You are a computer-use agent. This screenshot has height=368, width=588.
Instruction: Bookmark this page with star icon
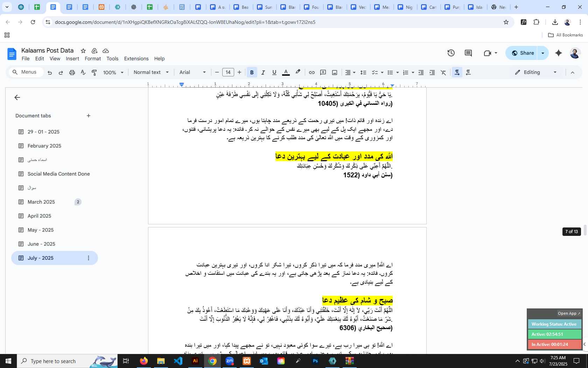tap(506, 22)
